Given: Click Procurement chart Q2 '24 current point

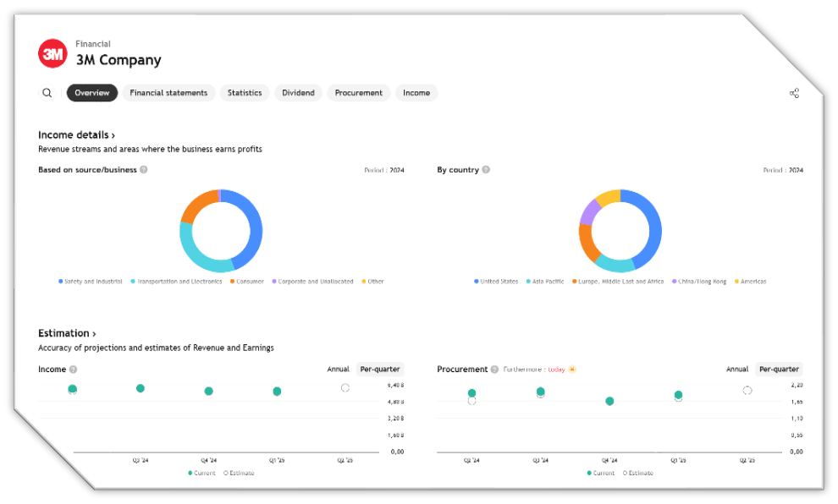Looking at the screenshot, I should click(x=471, y=393).
